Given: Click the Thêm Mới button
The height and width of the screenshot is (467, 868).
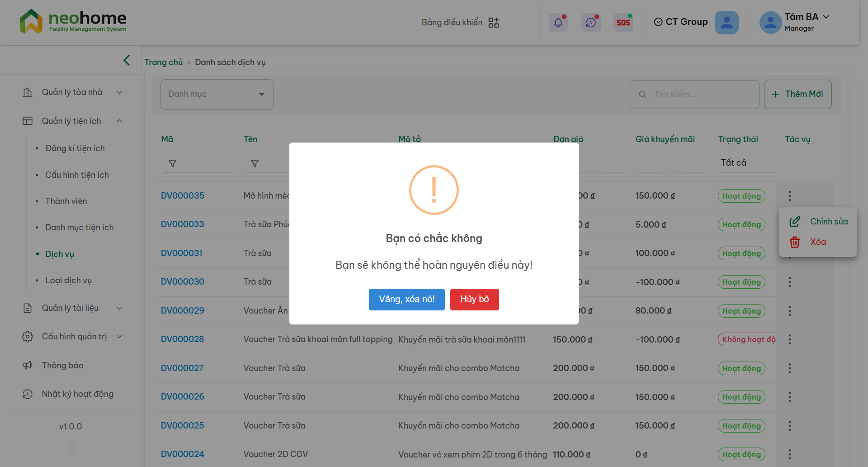Looking at the screenshot, I should coord(797,94).
